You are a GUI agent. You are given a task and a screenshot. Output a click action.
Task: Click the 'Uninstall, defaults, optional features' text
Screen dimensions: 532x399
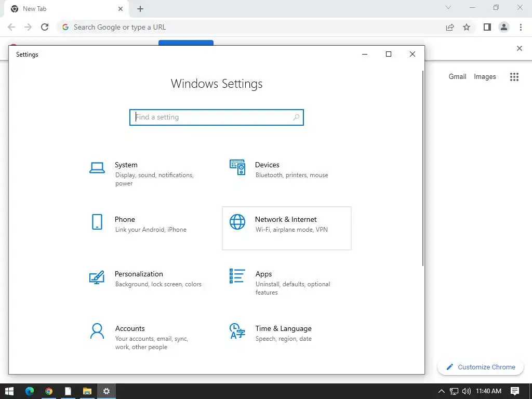293,288
